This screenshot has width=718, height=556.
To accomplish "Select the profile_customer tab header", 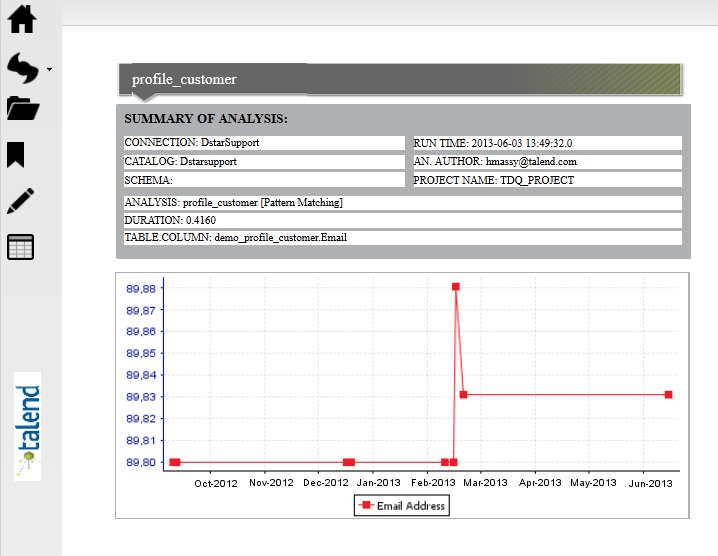I will tap(184, 79).
